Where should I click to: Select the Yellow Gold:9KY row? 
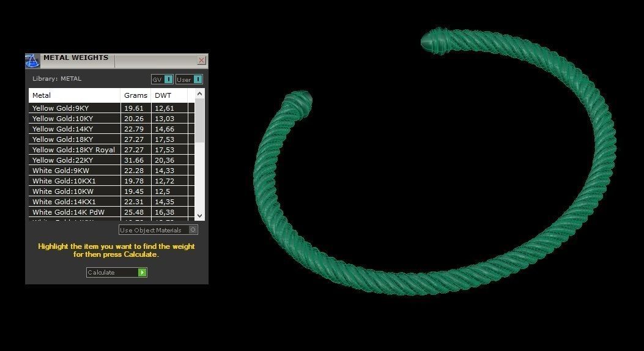(111, 108)
